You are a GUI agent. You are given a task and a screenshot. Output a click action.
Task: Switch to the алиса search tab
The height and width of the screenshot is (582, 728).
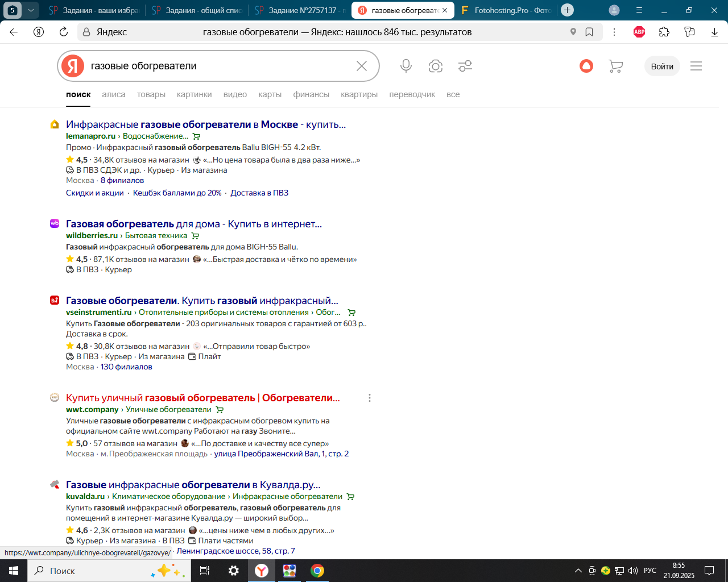(114, 94)
